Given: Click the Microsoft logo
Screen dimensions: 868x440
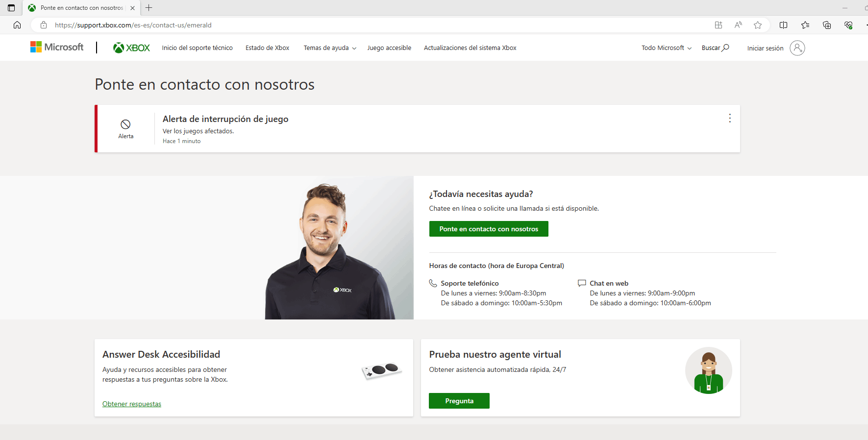Looking at the screenshot, I should [x=57, y=47].
